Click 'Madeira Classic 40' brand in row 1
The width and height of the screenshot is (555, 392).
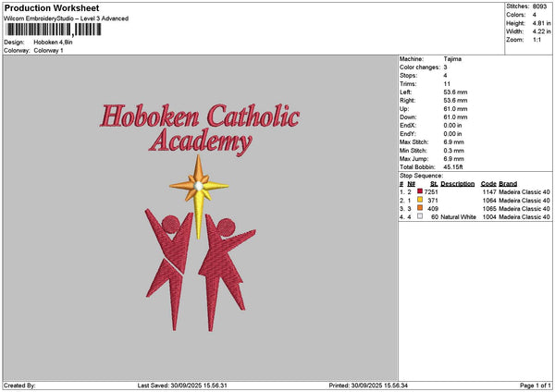(524, 192)
